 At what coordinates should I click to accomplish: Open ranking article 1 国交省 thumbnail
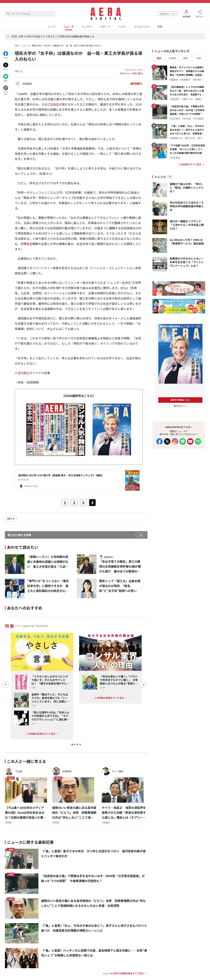coord(160,72)
